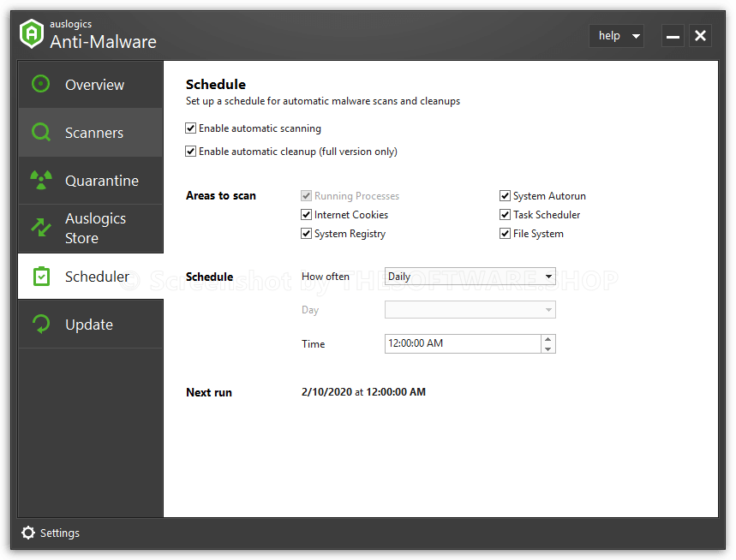Open the Overview tab

click(x=91, y=85)
